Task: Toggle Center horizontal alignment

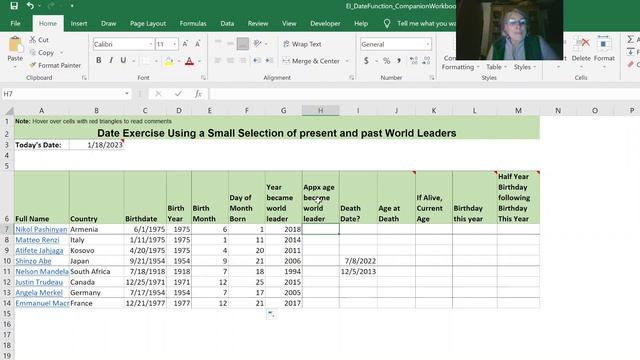Action: (231, 60)
